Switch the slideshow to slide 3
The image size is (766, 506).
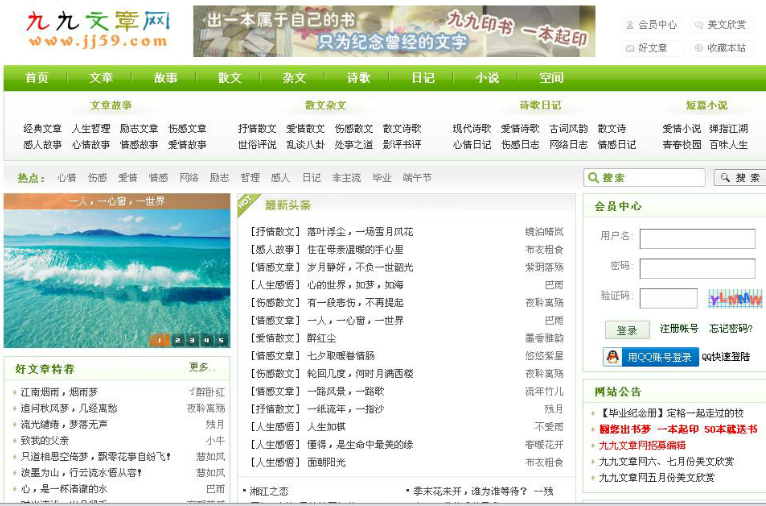[191, 340]
